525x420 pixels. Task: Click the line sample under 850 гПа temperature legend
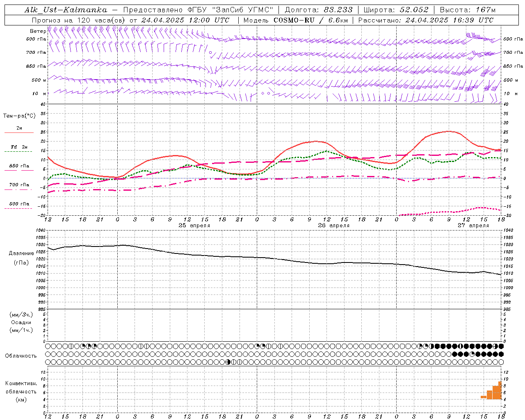click(18, 171)
